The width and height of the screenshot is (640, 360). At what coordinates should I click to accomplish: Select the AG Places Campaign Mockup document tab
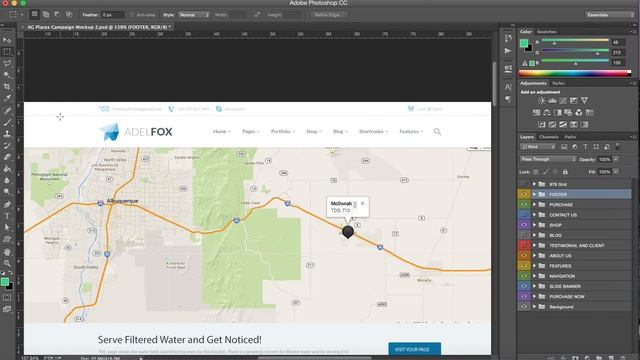pyautogui.click(x=98, y=27)
